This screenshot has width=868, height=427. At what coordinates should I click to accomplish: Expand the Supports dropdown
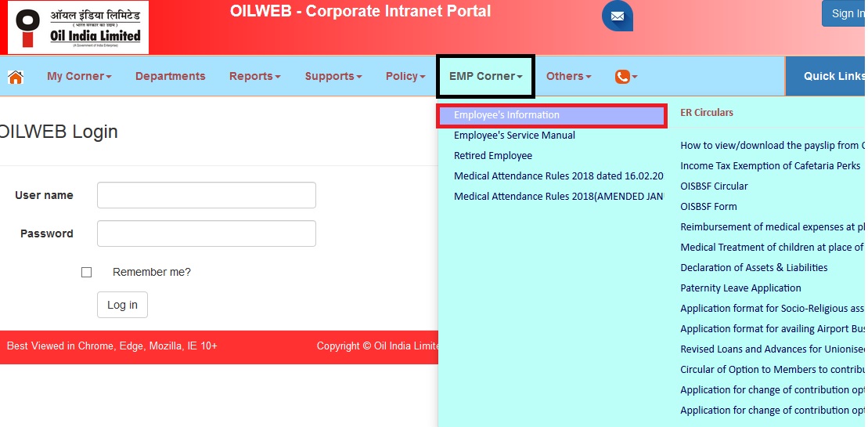(x=333, y=77)
